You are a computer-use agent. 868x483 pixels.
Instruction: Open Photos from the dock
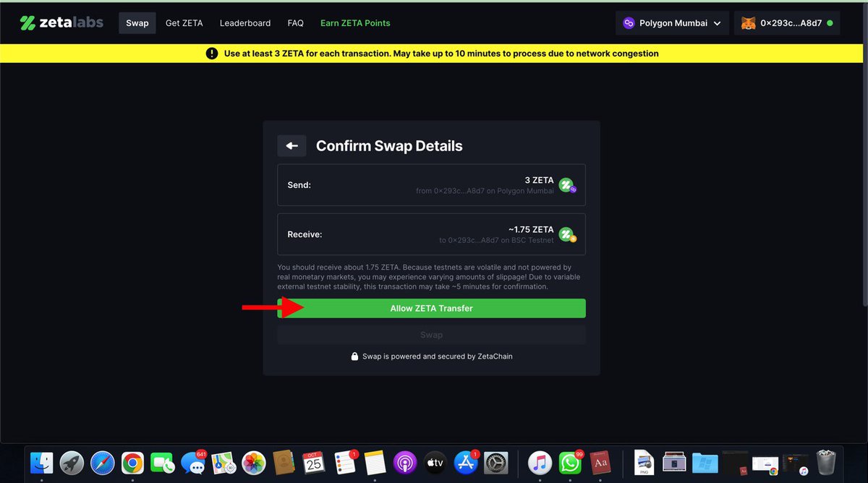254,462
